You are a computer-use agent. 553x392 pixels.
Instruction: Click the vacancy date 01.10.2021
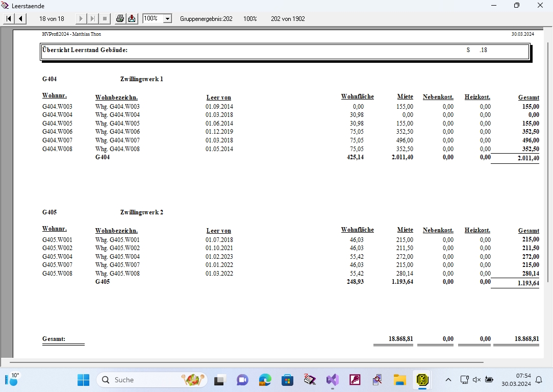click(x=219, y=248)
